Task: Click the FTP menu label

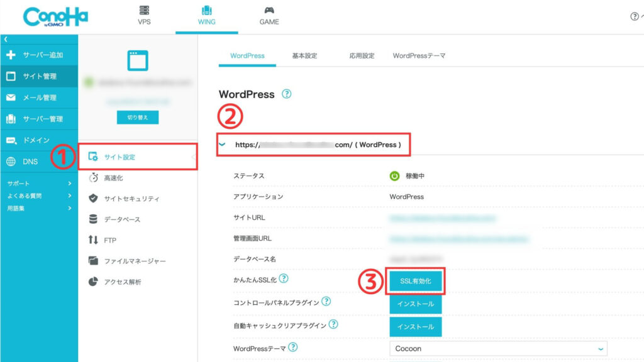Action: click(110, 240)
